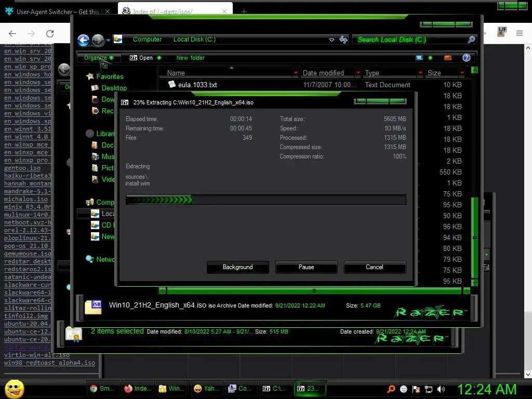
Task: Toggle the preview pane icon
Action: coord(448,58)
